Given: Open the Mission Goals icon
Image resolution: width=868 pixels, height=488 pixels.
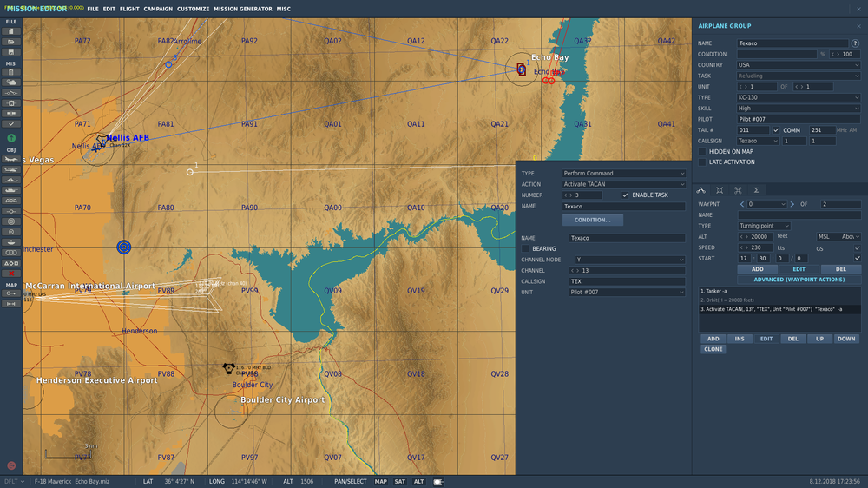Looking at the screenshot, I should [11, 103].
